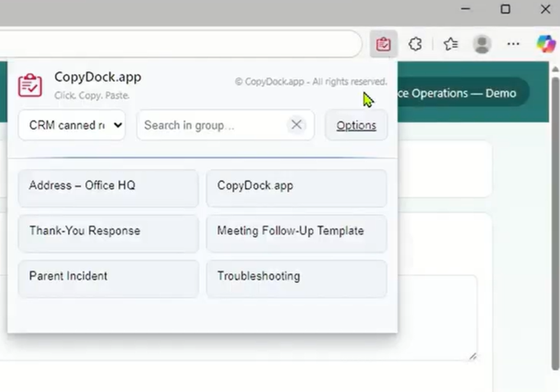The height and width of the screenshot is (392, 560).
Task: Clear the search field with the X icon
Action: [296, 125]
